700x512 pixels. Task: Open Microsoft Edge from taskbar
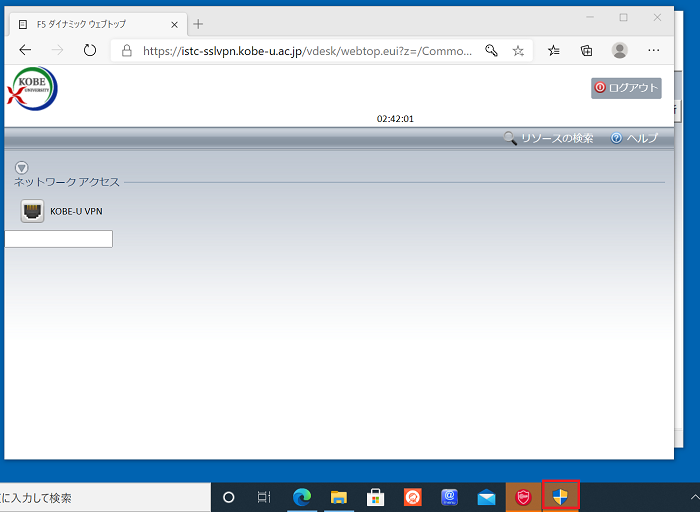tap(302, 497)
